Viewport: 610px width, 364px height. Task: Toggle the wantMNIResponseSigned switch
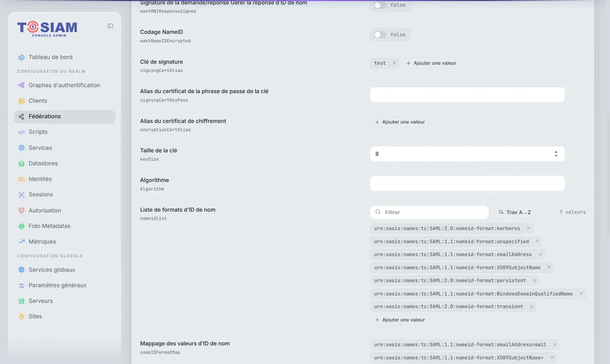(380, 5)
